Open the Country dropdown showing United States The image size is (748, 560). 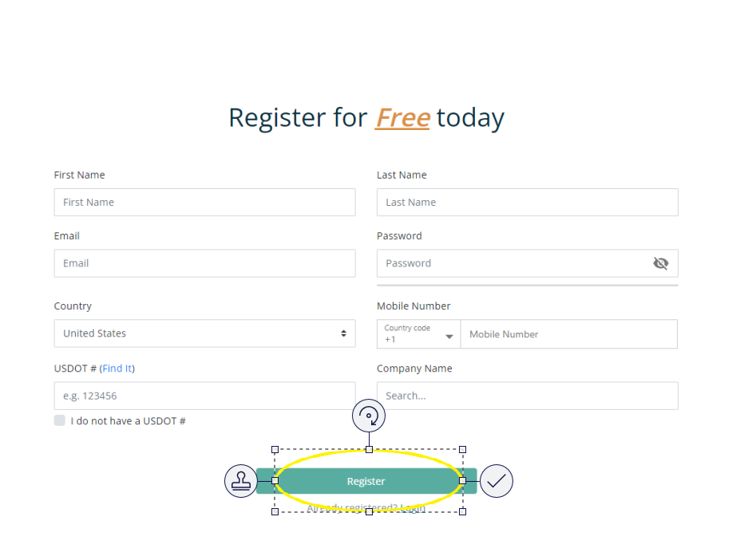pos(204,333)
